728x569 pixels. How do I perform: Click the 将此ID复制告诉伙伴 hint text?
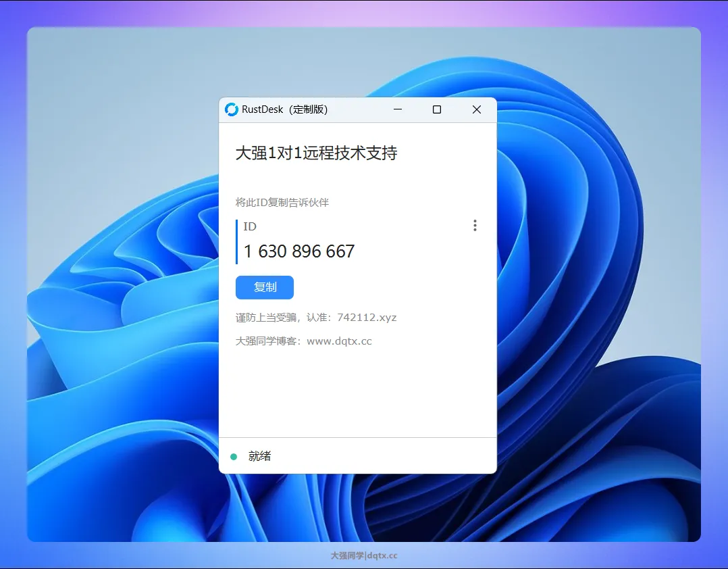(x=282, y=202)
